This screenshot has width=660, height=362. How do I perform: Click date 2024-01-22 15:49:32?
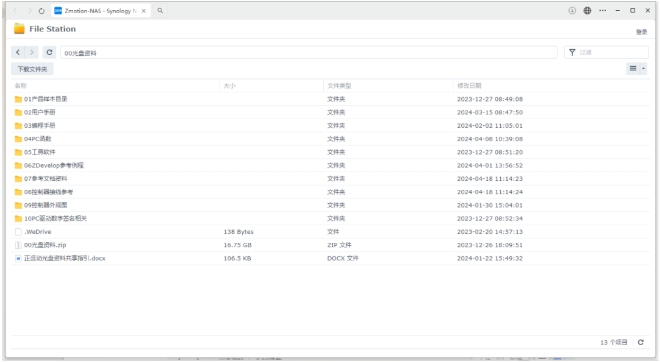click(x=490, y=258)
